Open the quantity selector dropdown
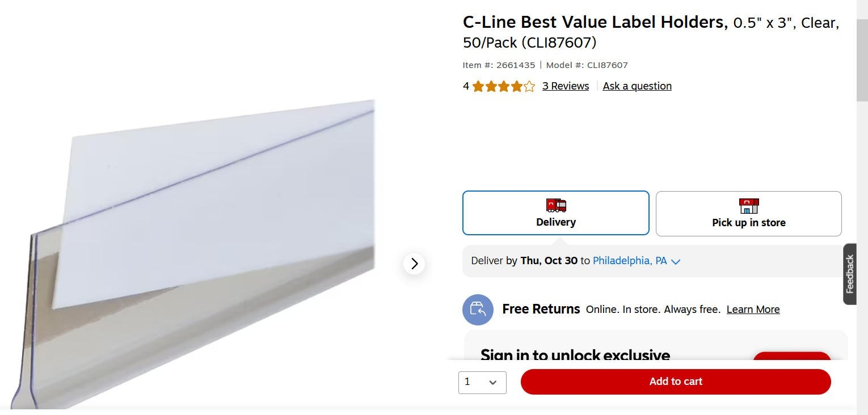The height and width of the screenshot is (415, 868). (482, 382)
